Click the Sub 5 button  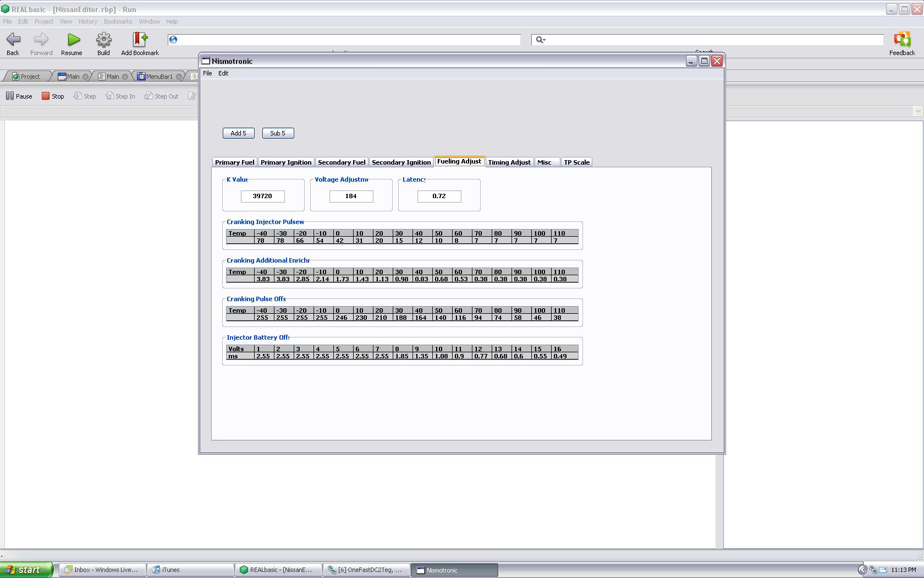click(x=278, y=133)
